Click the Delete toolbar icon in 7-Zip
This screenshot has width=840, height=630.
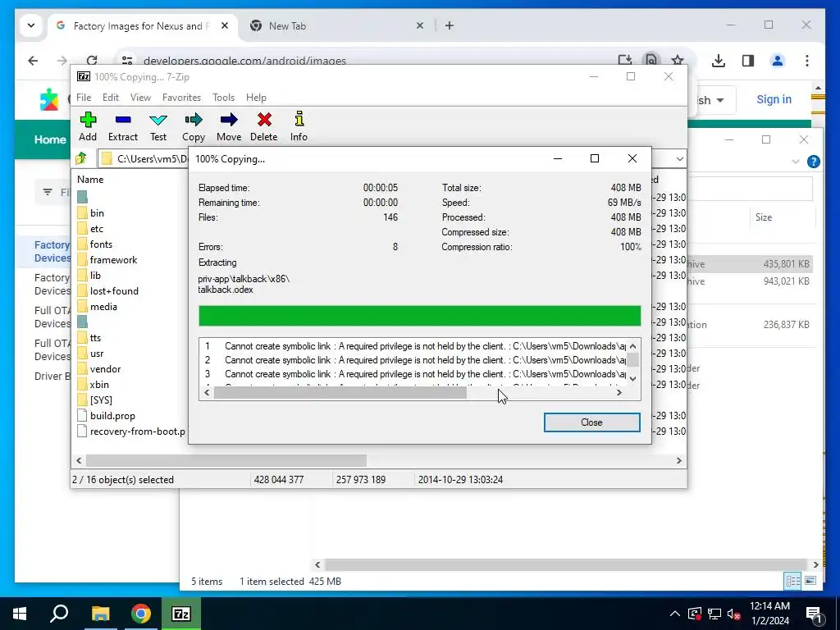(x=264, y=126)
